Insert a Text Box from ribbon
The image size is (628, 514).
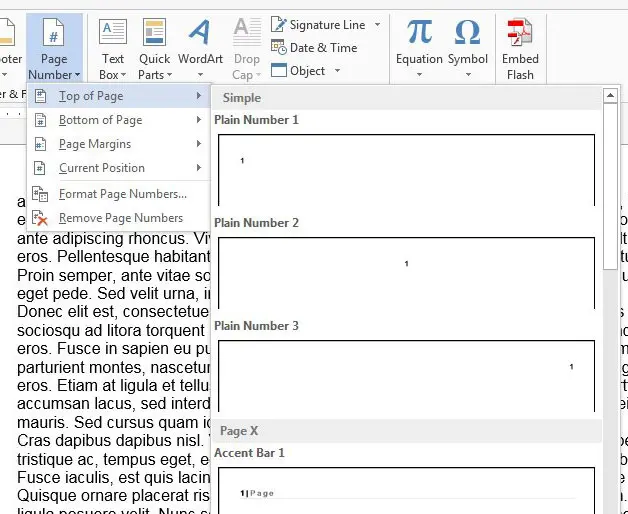coord(112,34)
